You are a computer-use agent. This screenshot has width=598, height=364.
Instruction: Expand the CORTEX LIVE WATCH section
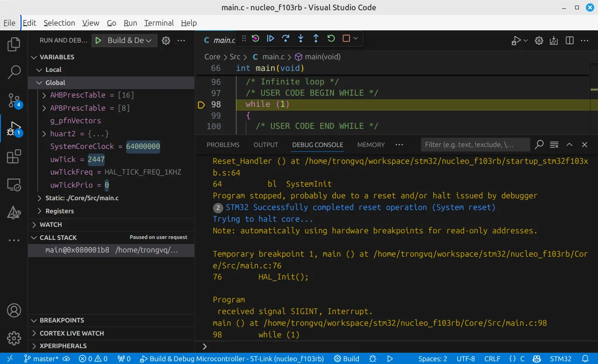coord(111,333)
